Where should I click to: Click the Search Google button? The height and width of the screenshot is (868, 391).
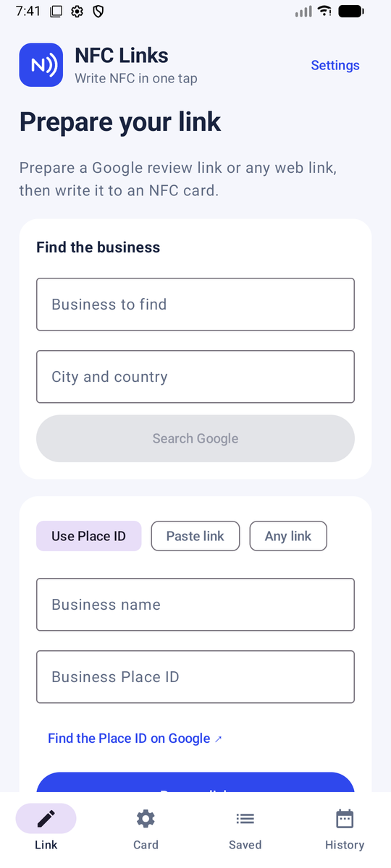[x=195, y=438]
